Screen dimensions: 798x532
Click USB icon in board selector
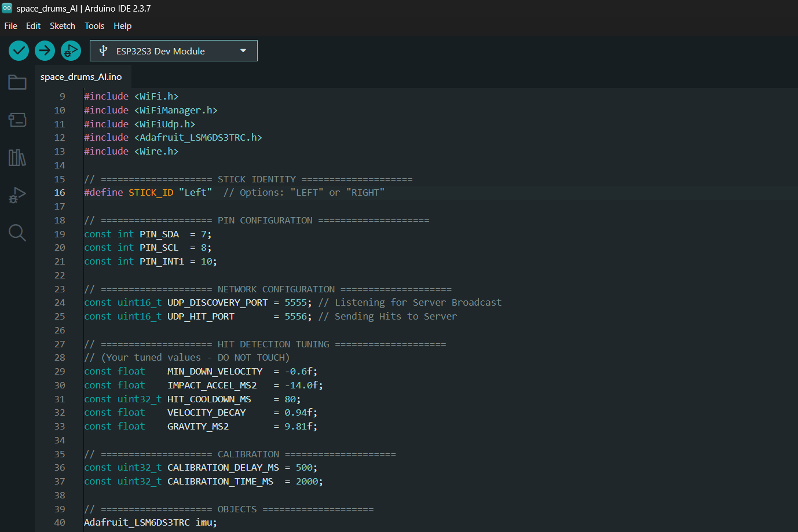click(104, 51)
